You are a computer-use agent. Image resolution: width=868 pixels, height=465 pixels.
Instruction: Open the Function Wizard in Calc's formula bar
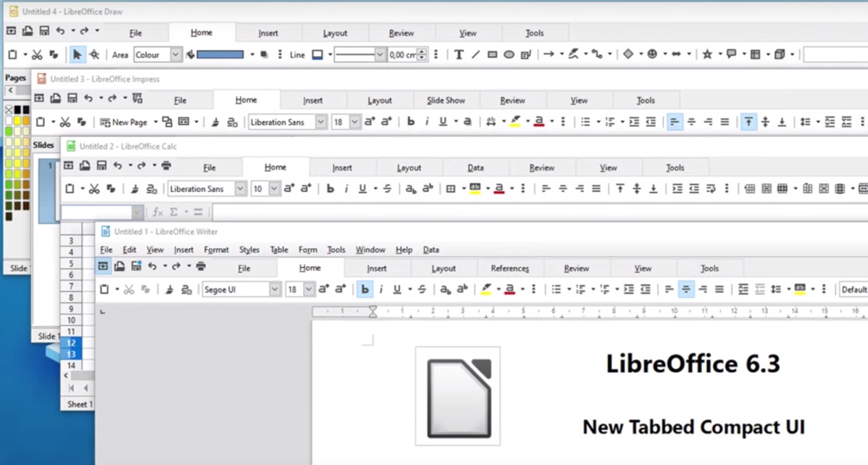click(x=158, y=212)
